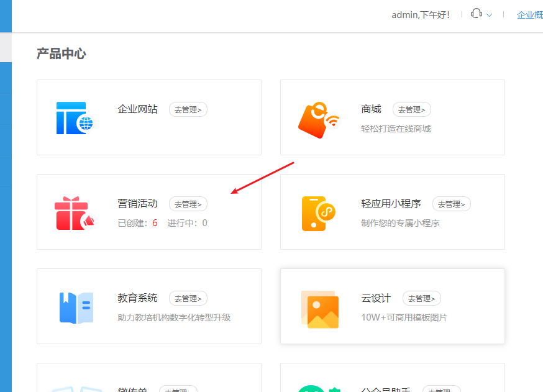This screenshot has height=392, width=543.
Task: Click the 商城 shopping bag icon
Action: pos(319,118)
